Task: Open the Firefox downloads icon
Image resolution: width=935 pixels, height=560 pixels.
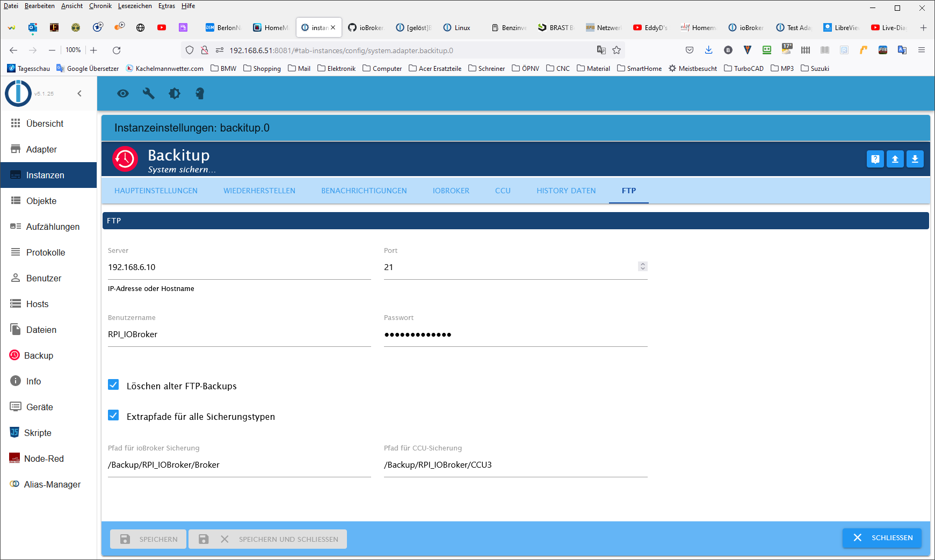Action: pyautogui.click(x=709, y=50)
